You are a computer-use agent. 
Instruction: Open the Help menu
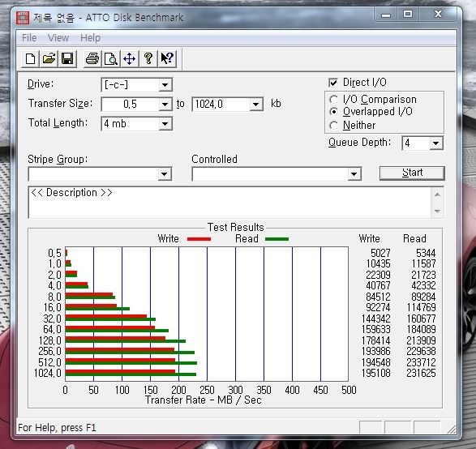(90, 38)
